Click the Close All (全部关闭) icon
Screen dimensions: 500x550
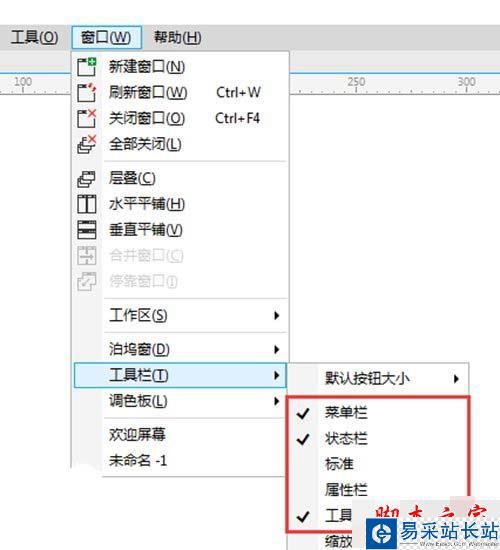87,144
